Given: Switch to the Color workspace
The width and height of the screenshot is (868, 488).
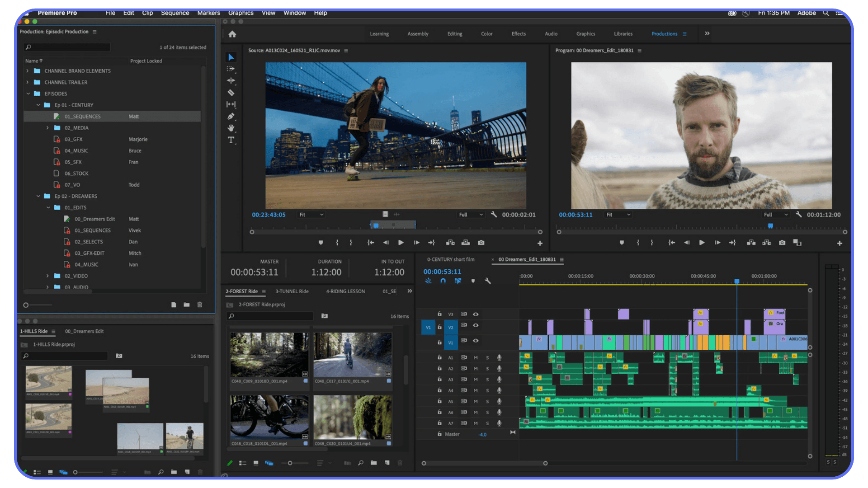Looking at the screenshot, I should [486, 34].
